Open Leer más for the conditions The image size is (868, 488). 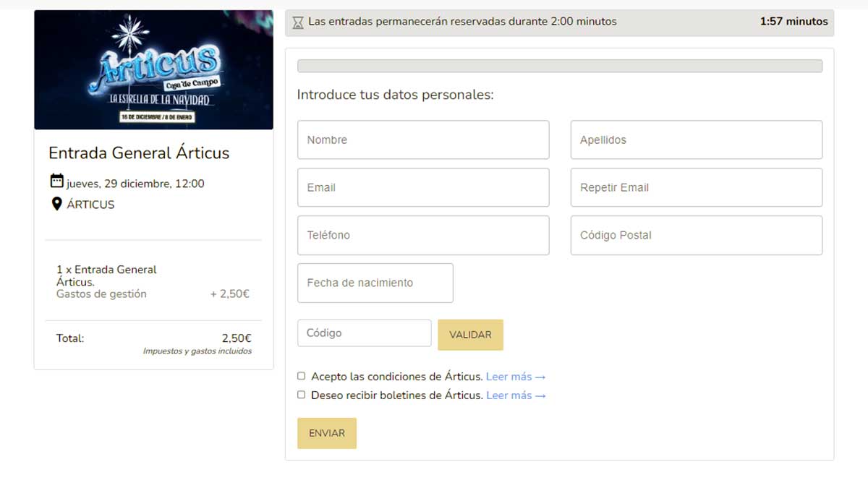(515, 376)
